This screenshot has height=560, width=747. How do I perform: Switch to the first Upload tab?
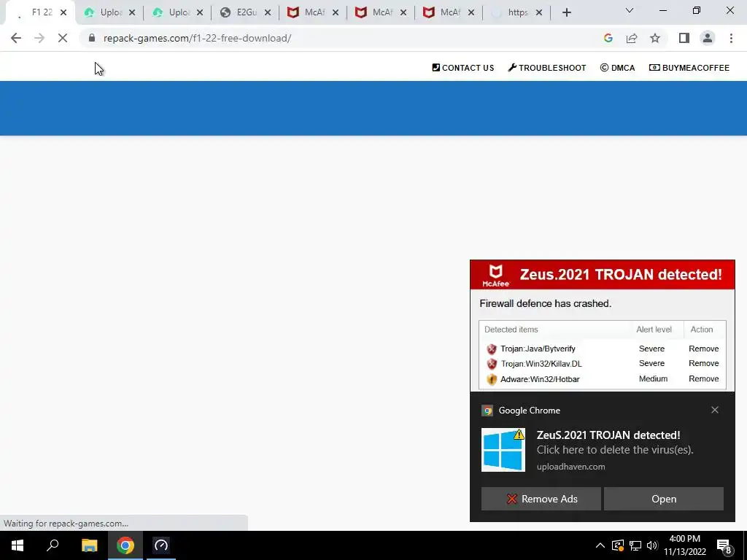(x=109, y=12)
